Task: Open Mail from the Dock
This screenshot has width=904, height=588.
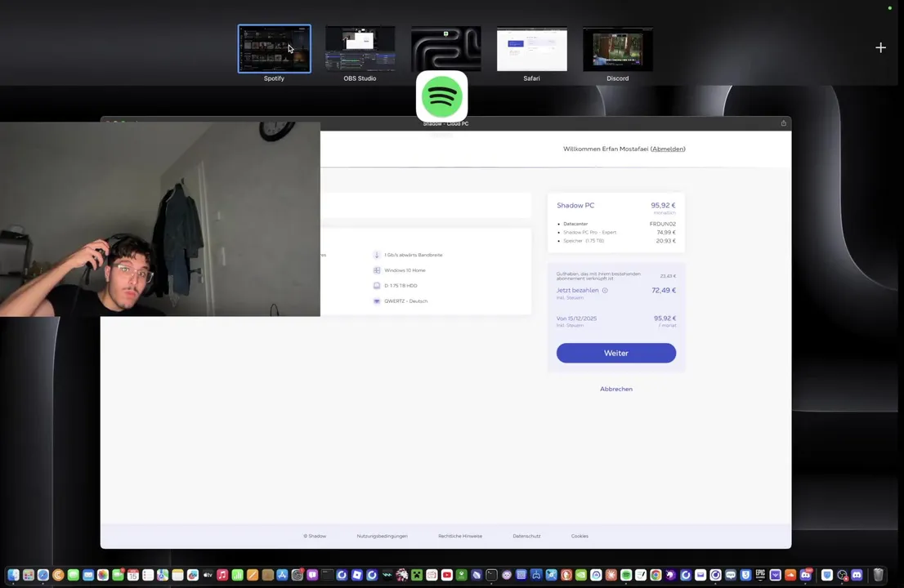Action: pyautogui.click(x=88, y=575)
